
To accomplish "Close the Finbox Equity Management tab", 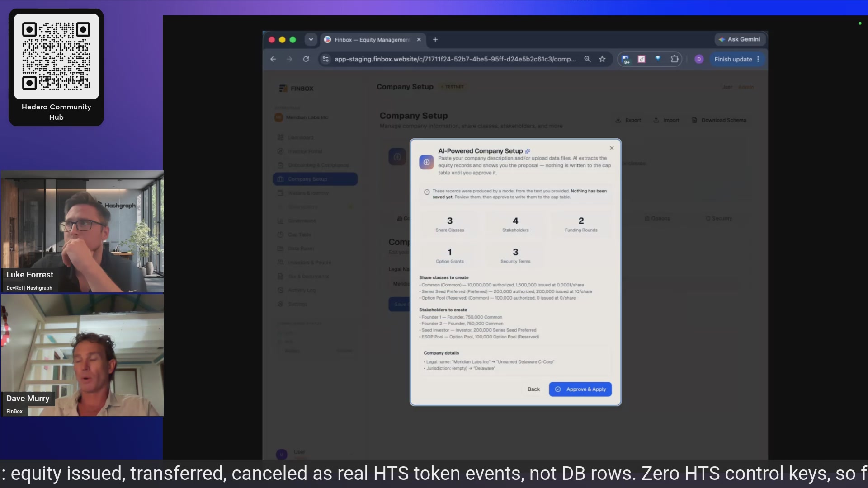I will [419, 40].
